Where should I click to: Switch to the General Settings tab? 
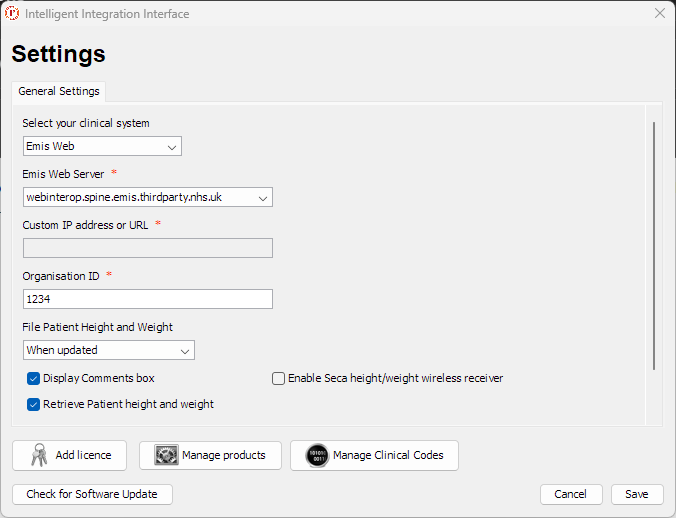pos(59,91)
